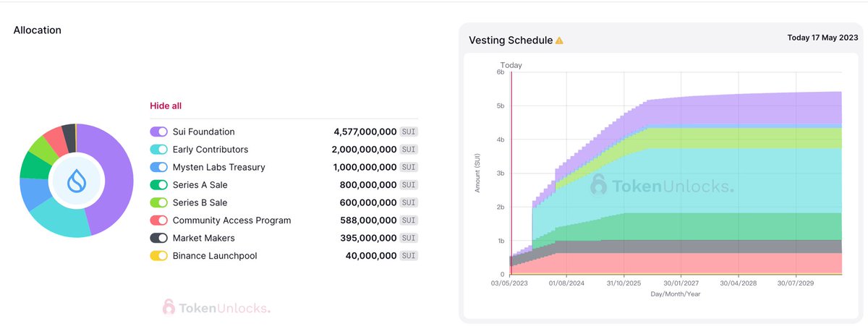
Task: Click the SUI tag next to 40,000,000
Action: (409, 256)
